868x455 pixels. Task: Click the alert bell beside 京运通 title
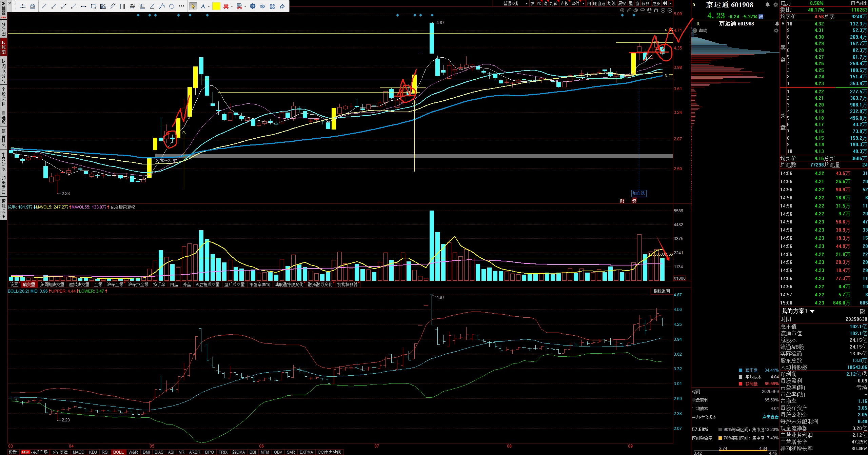[x=767, y=5]
